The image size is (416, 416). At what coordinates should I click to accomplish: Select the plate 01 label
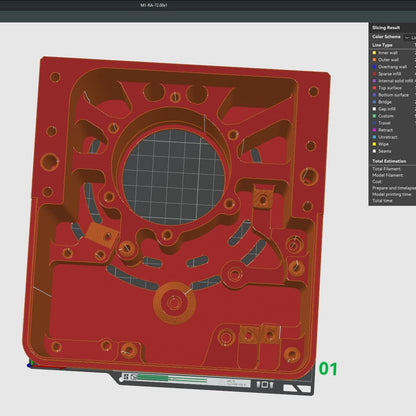tap(328, 369)
